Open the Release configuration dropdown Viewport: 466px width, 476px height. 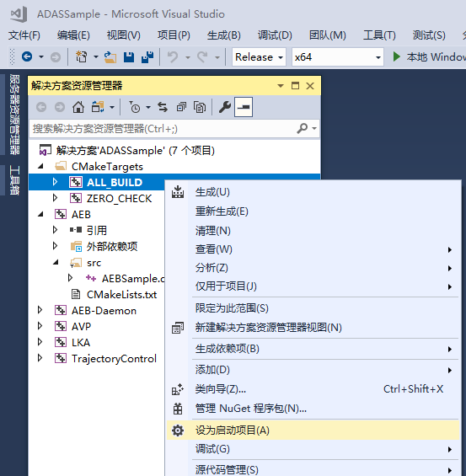coord(259,57)
